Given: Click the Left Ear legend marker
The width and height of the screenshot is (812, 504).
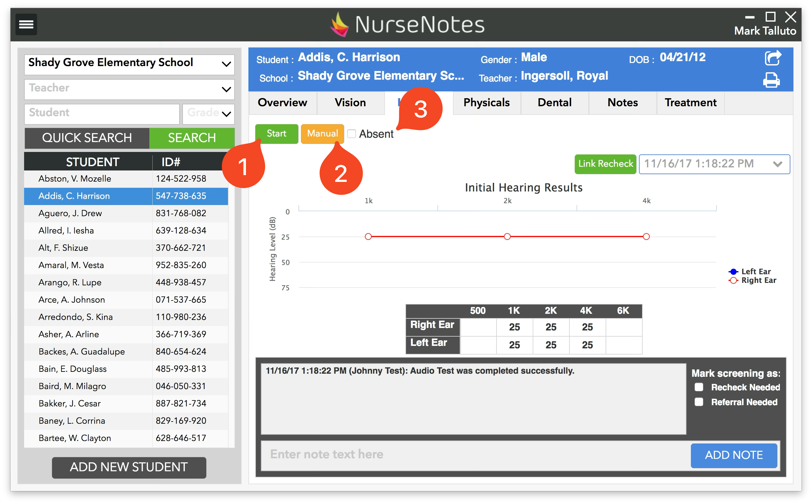Looking at the screenshot, I should [x=733, y=271].
